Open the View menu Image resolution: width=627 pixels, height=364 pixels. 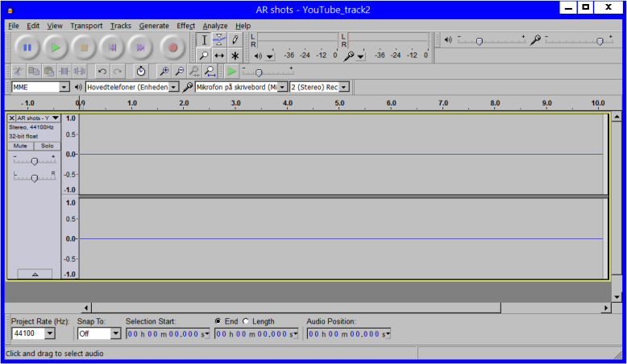click(x=55, y=26)
